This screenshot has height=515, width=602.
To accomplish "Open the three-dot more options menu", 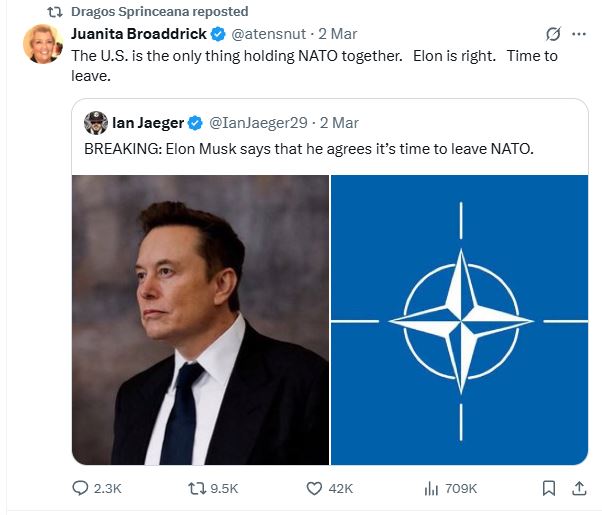I will pos(578,34).
